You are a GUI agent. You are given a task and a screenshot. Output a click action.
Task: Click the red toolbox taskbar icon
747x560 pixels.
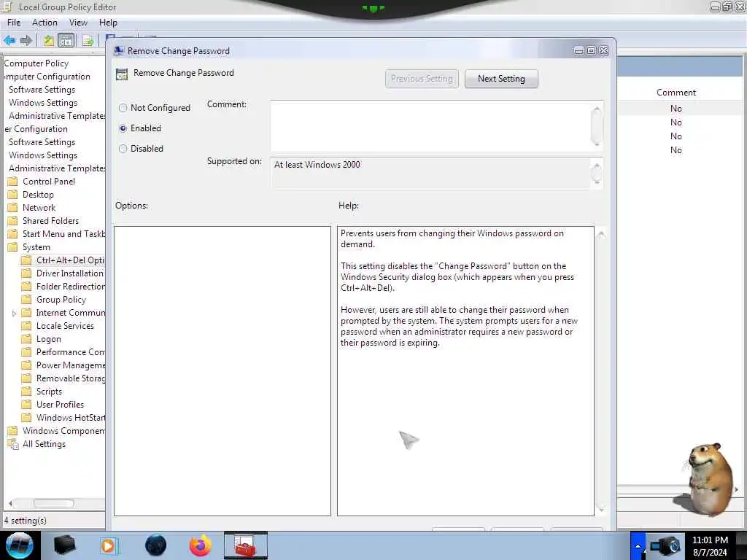246,545
